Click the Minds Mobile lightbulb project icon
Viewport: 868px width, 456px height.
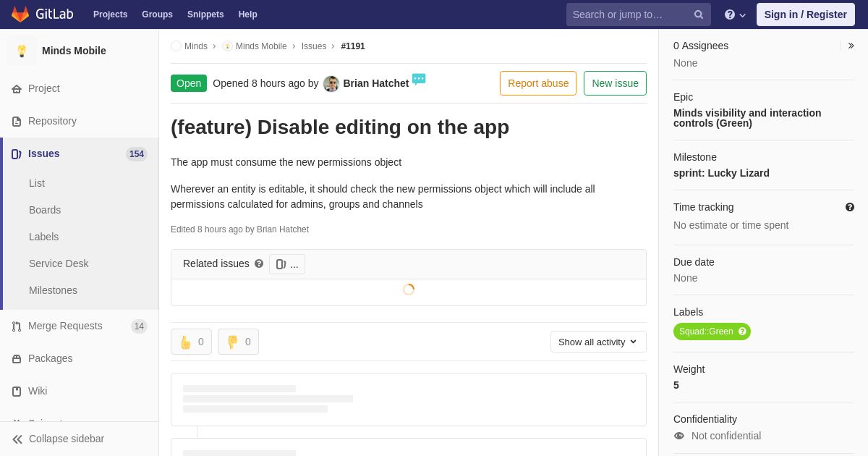point(22,51)
